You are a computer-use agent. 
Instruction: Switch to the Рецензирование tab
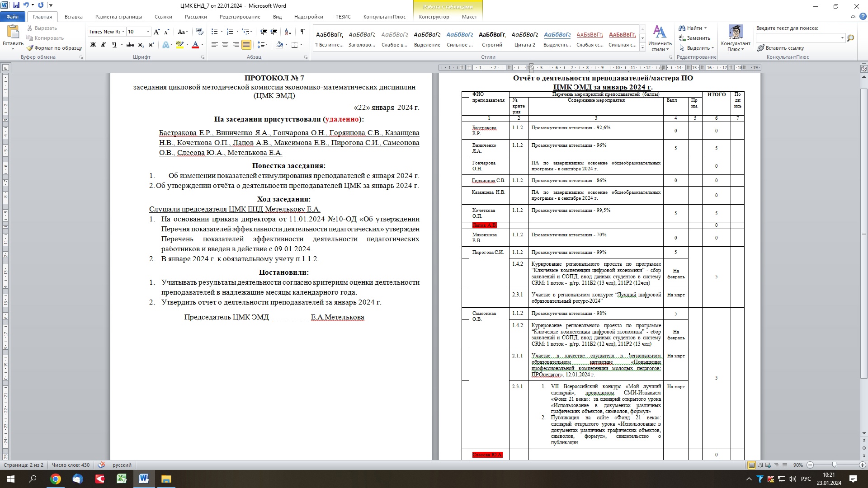240,17
